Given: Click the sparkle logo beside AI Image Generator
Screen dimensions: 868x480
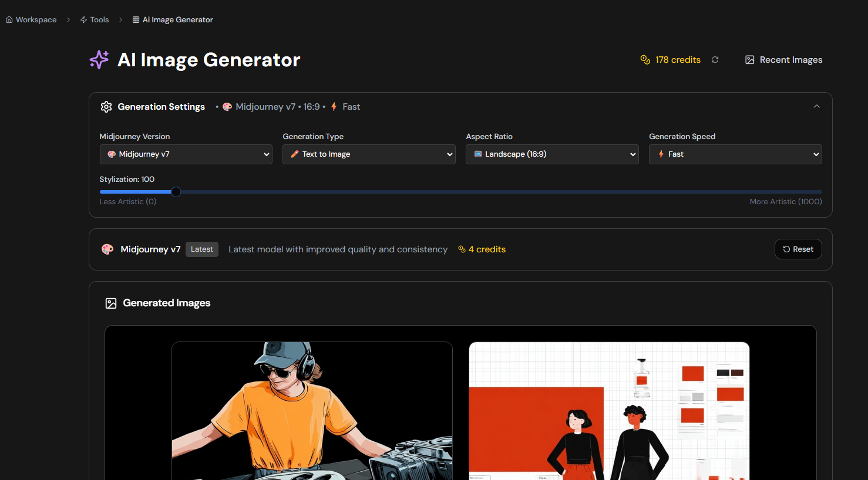Looking at the screenshot, I should pyautogui.click(x=99, y=59).
